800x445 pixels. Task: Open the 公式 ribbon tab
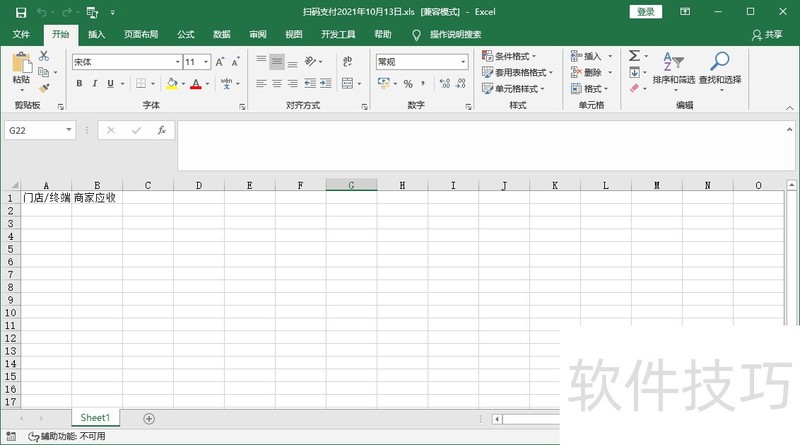pyautogui.click(x=186, y=34)
